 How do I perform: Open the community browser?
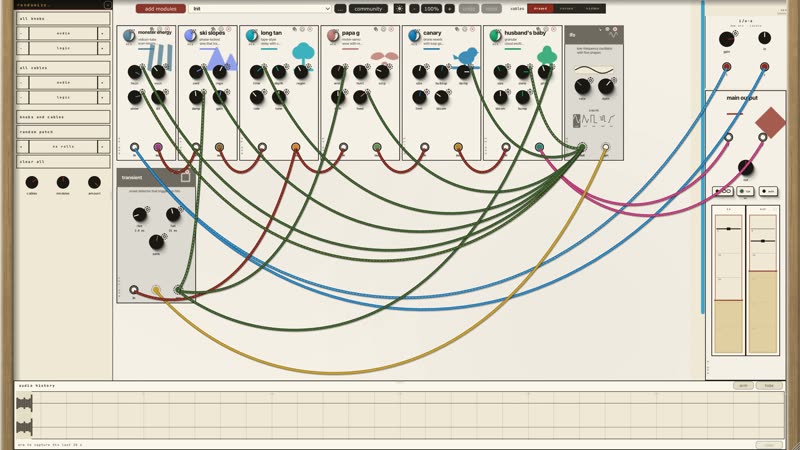[x=368, y=9]
